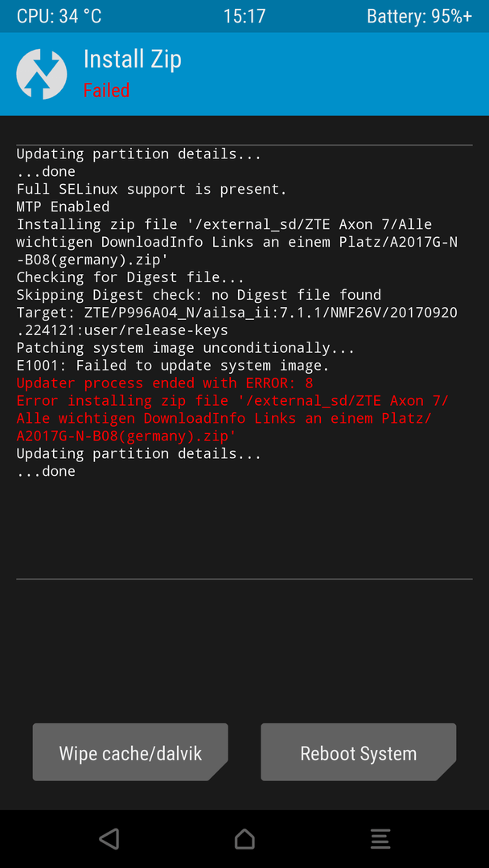Click the 'Target: ZTE/P996A04_N' log line
Image resolution: width=489 pixels, height=868 pixels.
[x=237, y=321]
